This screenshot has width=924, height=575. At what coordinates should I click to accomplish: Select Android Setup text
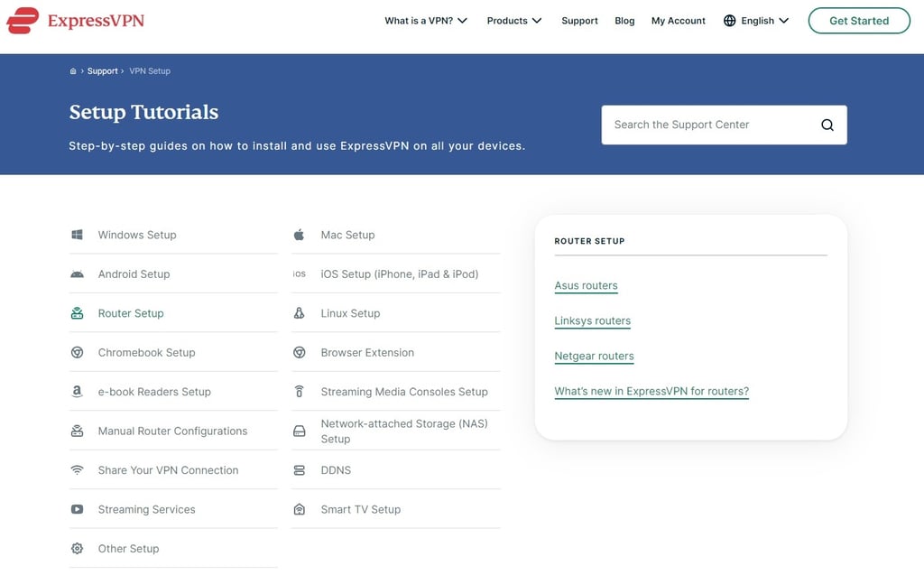click(x=134, y=274)
